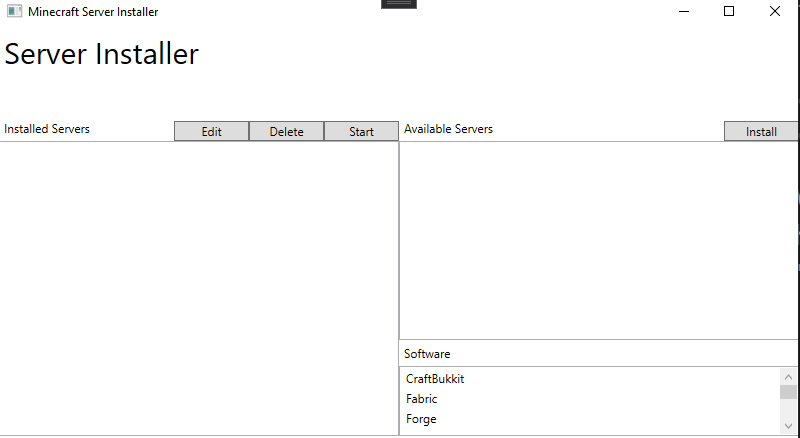Click the Install button
Viewport: 800px width, 438px height.
coord(761,131)
